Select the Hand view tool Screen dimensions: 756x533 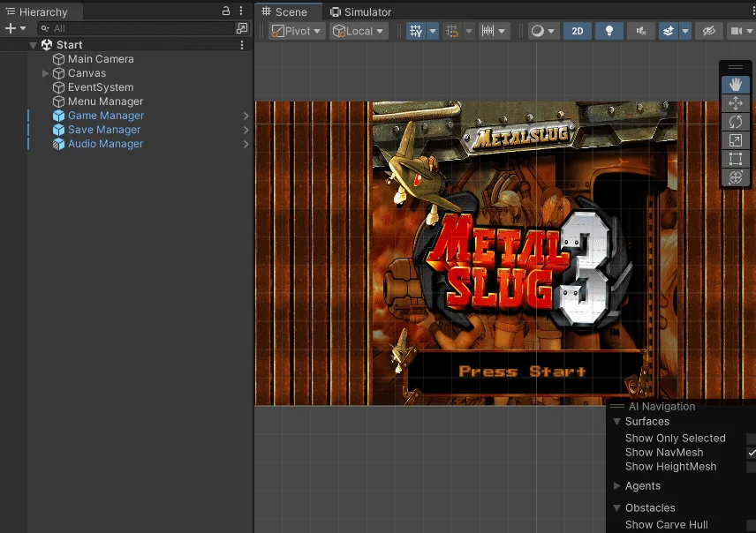coord(736,85)
